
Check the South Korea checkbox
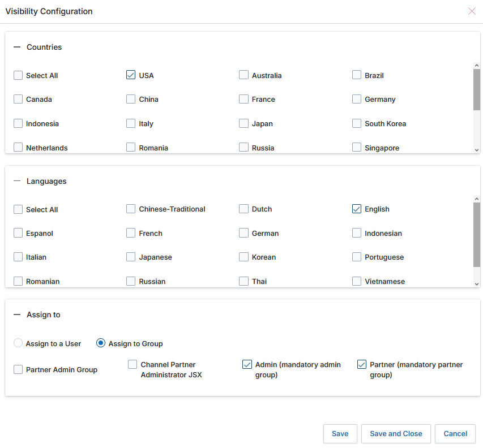click(x=357, y=123)
